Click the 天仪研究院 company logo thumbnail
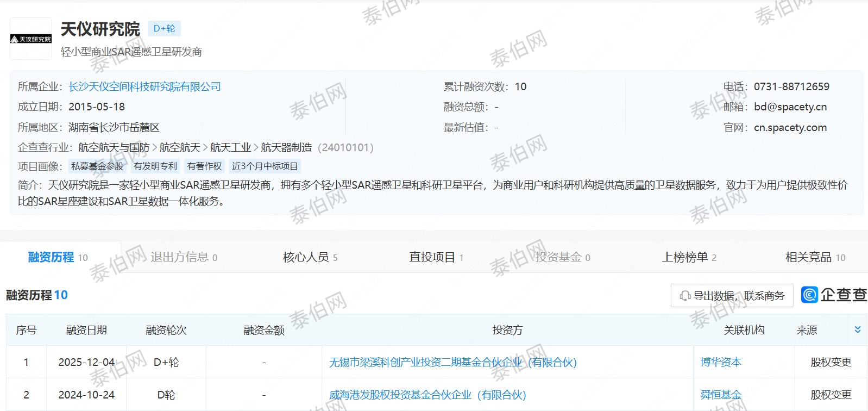 point(31,39)
